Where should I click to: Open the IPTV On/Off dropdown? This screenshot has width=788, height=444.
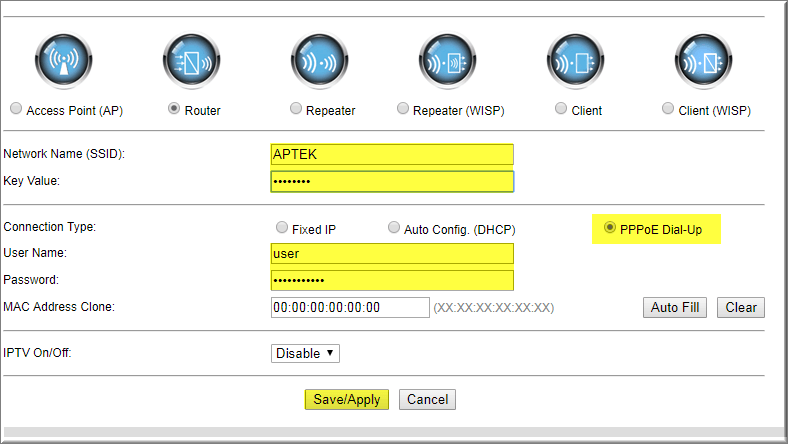click(305, 353)
